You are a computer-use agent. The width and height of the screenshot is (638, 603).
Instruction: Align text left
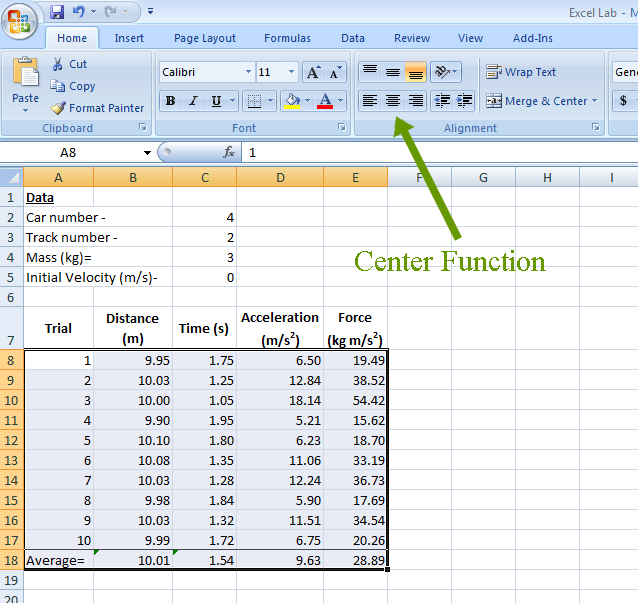pos(369,100)
